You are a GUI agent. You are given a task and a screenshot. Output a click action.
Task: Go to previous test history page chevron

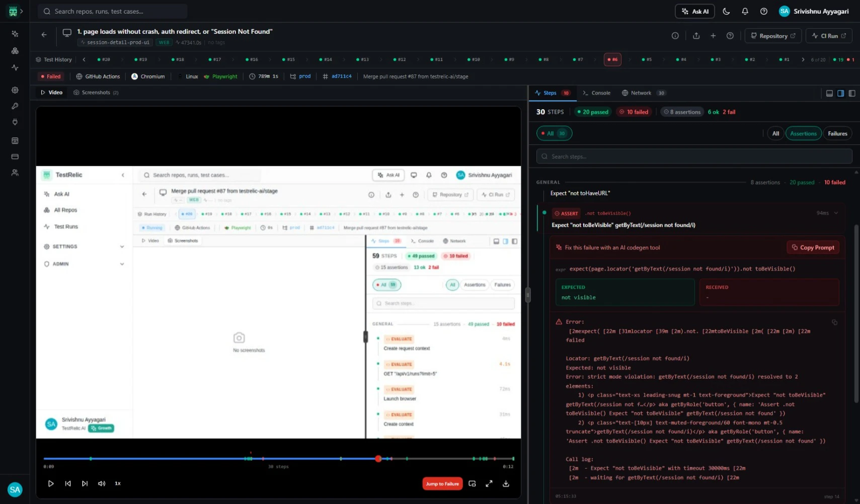point(84,59)
